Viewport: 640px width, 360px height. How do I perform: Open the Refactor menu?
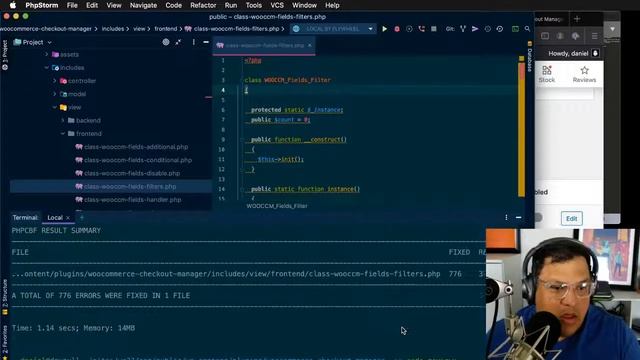tap(203, 5)
